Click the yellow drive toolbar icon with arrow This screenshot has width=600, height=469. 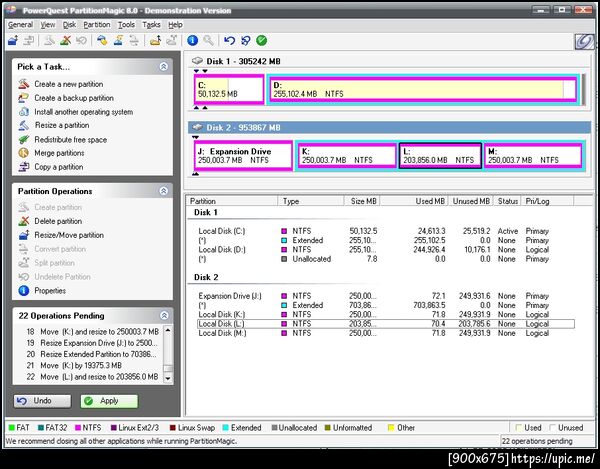pyautogui.click(x=155, y=40)
